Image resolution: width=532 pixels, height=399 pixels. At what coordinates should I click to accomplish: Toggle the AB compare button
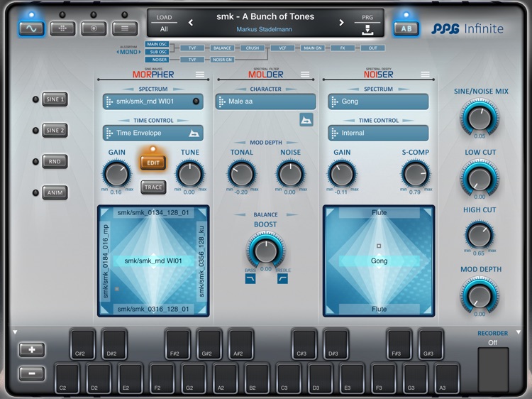pos(406,28)
